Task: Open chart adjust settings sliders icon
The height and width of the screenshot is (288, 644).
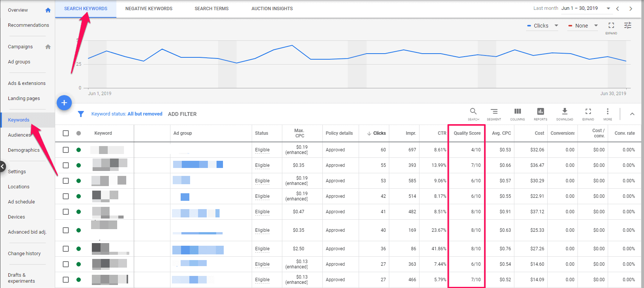Action: click(x=628, y=25)
